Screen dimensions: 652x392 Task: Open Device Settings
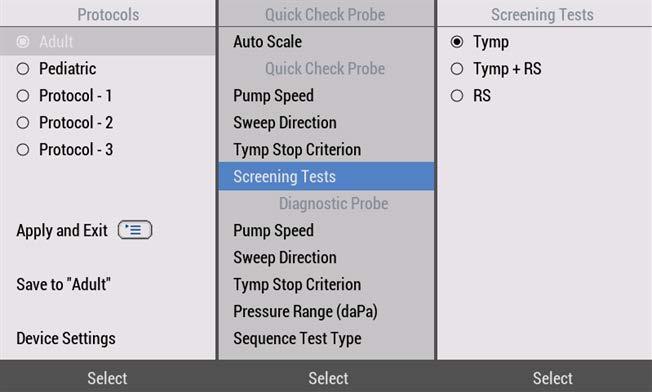pyautogui.click(x=66, y=338)
